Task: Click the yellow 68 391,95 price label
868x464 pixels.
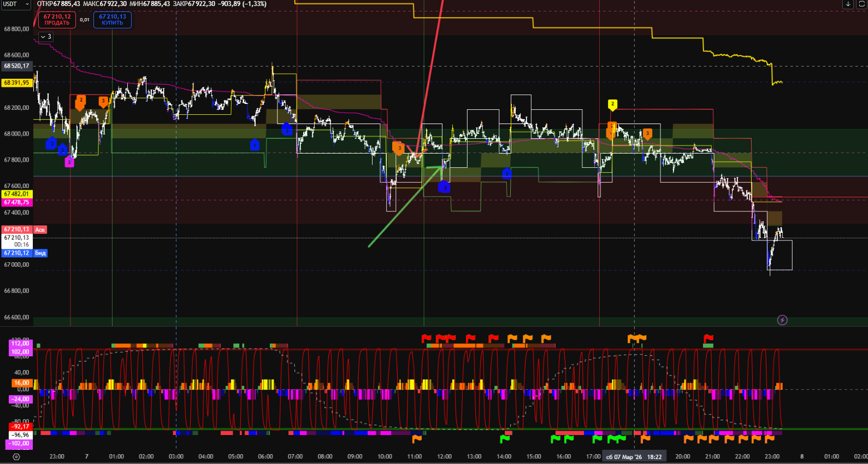Action: point(16,83)
